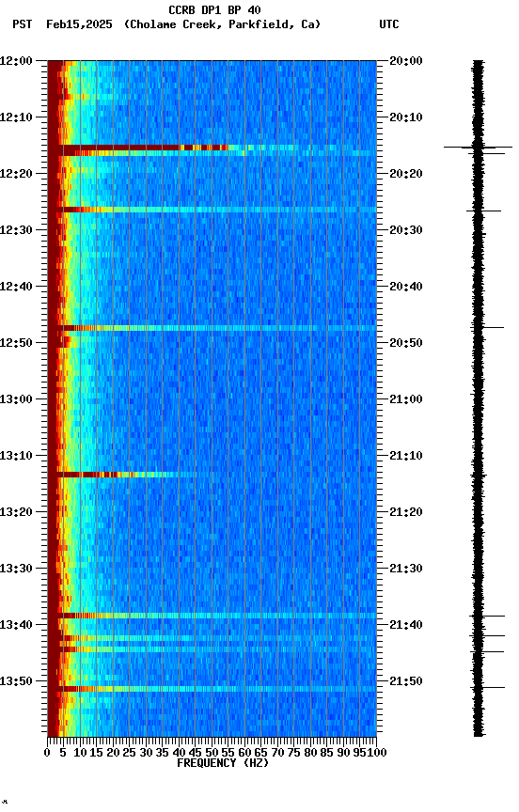This screenshot has height=812, width=519.
Task: Click the 20:10 UTC time label
Action: 406,117
